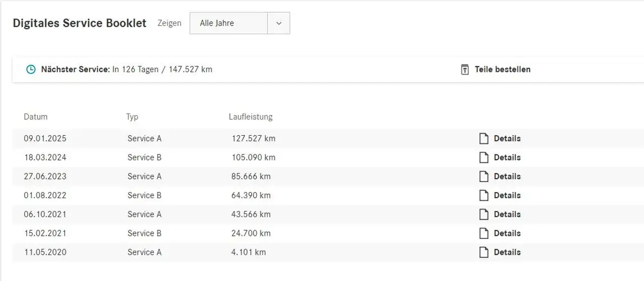Select the 11.05.2020 Service A row
Screen dimensions: 644x281
(145, 252)
